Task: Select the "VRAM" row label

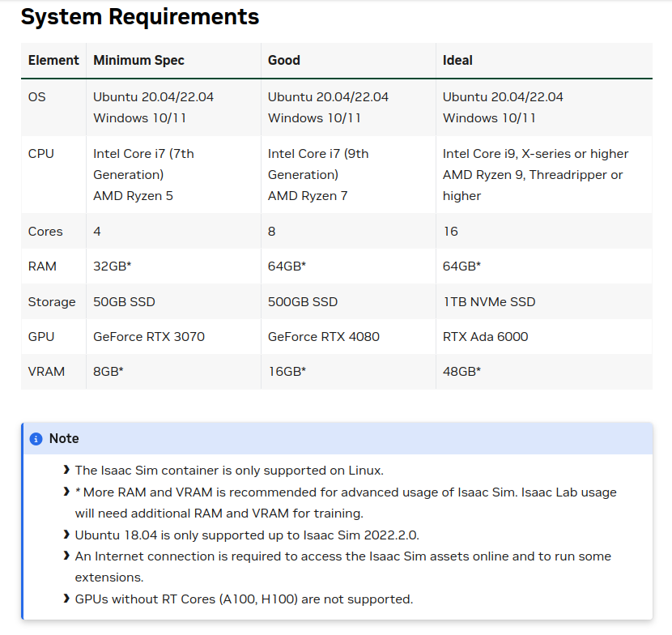Action: [x=46, y=371]
